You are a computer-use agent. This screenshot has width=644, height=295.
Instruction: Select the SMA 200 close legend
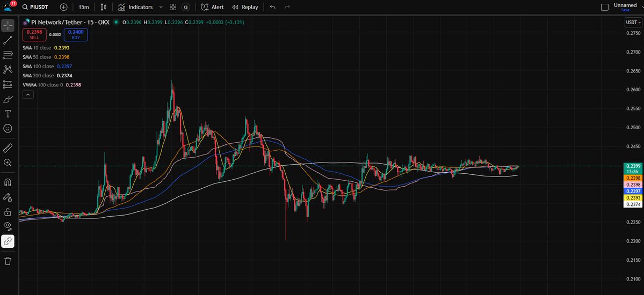pos(47,76)
